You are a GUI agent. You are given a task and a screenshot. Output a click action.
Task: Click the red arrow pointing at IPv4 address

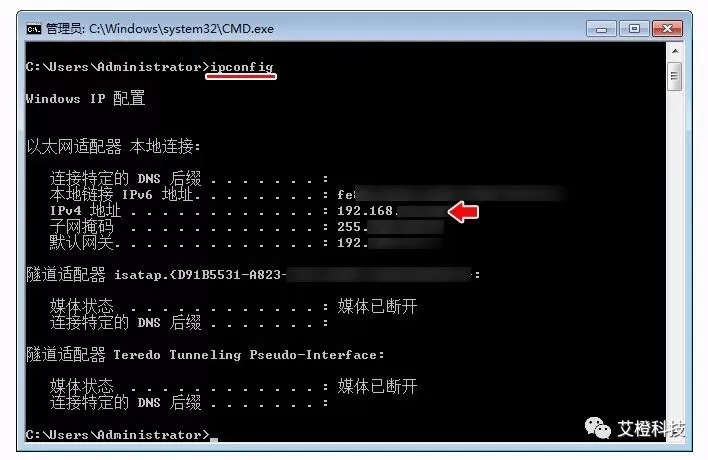tap(463, 212)
